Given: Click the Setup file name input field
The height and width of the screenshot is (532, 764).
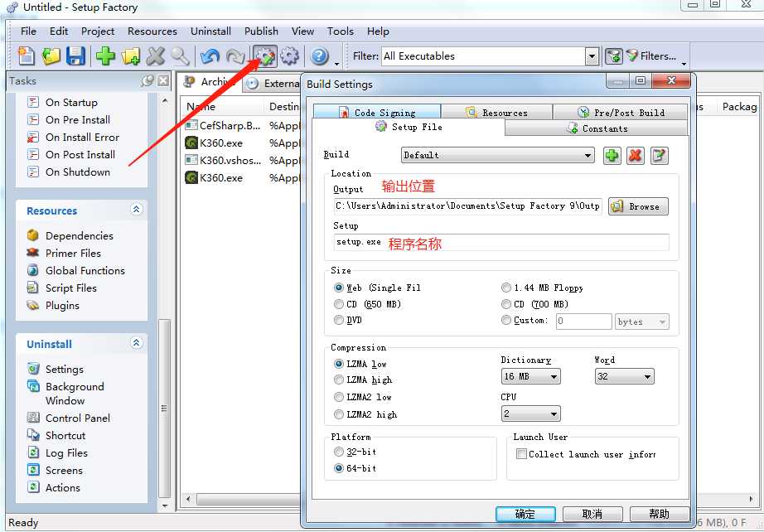Looking at the screenshot, I should click(501, 242).
